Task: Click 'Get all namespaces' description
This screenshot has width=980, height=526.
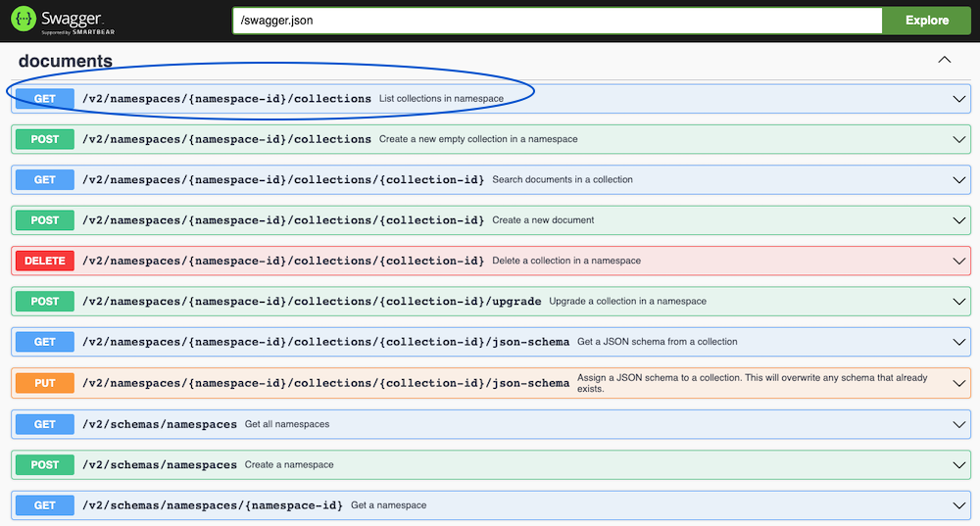Action: [287, 425]
